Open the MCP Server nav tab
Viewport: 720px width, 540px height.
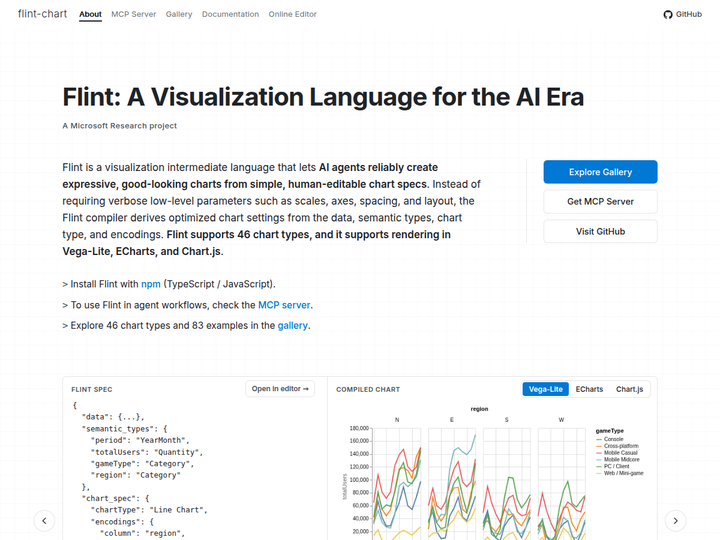[134, 14]
